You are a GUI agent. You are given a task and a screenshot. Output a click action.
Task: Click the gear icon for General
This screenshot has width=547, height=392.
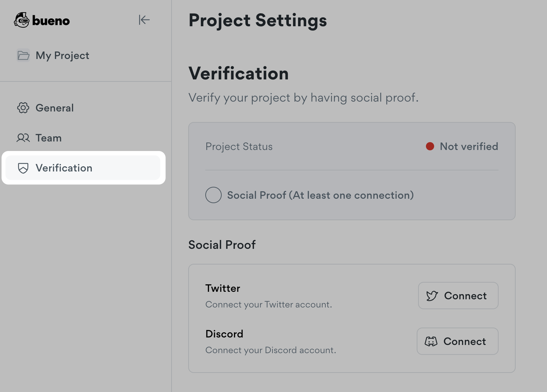pos(23,108)
